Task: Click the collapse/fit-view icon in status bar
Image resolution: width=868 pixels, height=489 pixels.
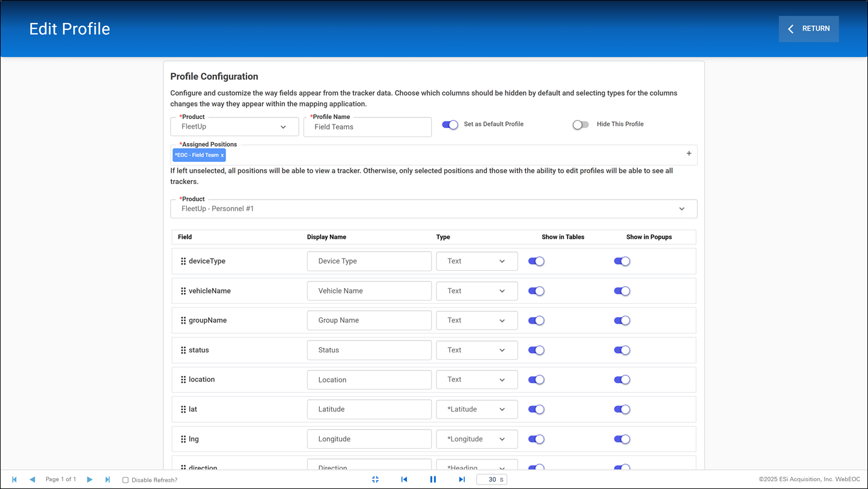Action: click(375, 479)
